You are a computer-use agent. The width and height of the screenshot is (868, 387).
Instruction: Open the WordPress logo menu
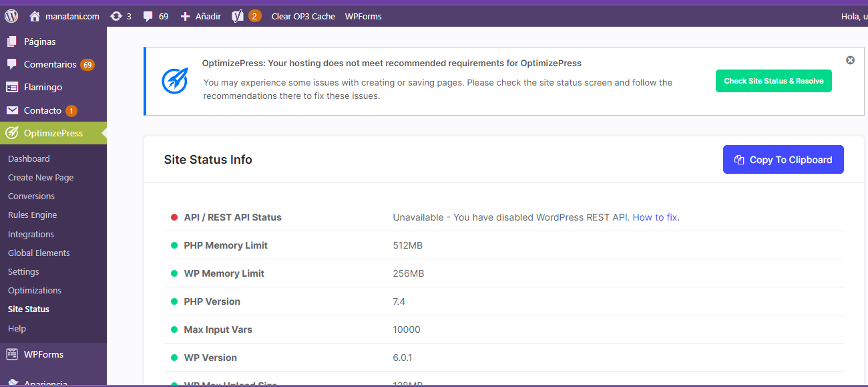[x=11, y=16]
